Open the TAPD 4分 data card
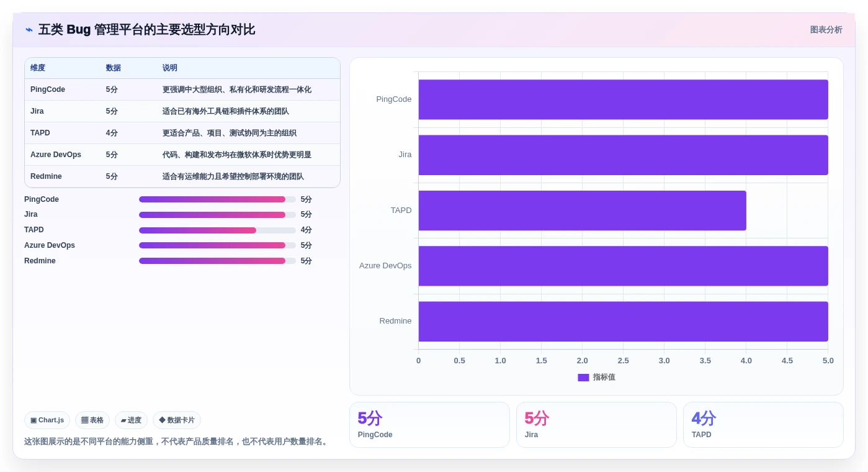 (x=763, y=425)
